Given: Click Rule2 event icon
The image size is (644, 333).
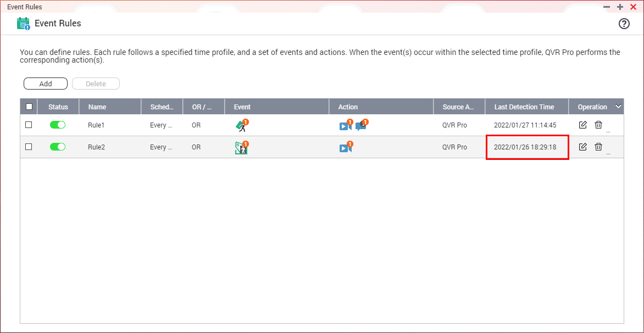Looking at the screenshot, I should click(241, 148).
